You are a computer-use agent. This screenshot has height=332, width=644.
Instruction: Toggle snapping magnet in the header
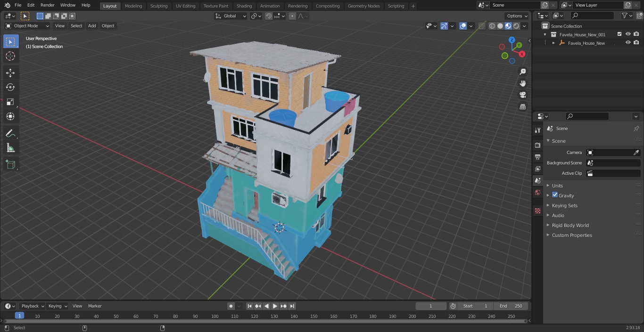coord(269,16)
